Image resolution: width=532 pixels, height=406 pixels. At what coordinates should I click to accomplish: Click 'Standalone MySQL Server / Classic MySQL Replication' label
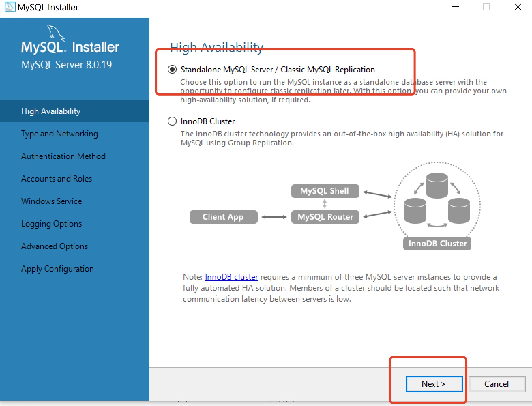click(x=278, y=70)
